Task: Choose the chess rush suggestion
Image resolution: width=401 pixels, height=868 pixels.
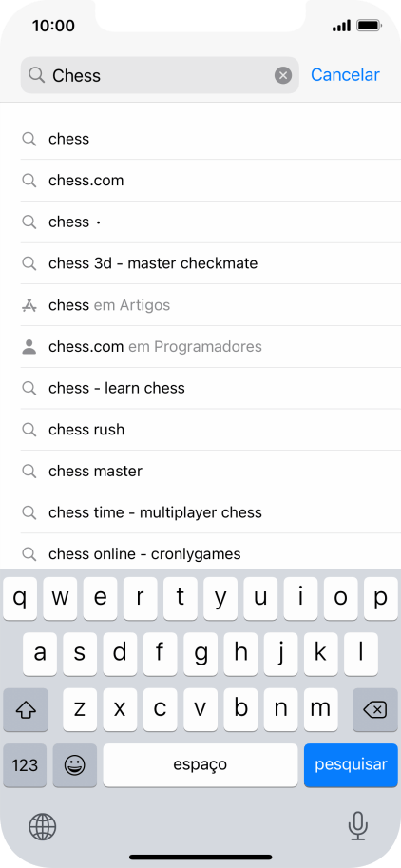Action: click(211, 430)
